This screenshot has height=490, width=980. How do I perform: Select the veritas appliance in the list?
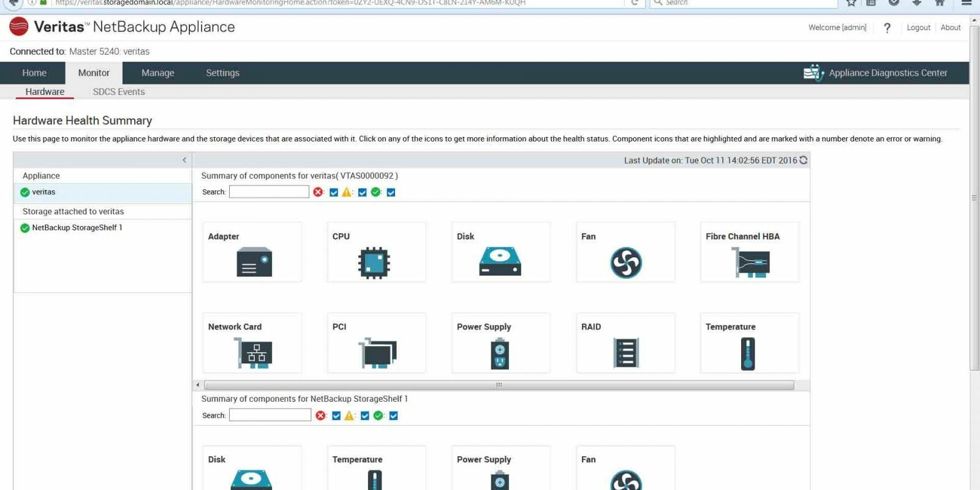point(103,192)
